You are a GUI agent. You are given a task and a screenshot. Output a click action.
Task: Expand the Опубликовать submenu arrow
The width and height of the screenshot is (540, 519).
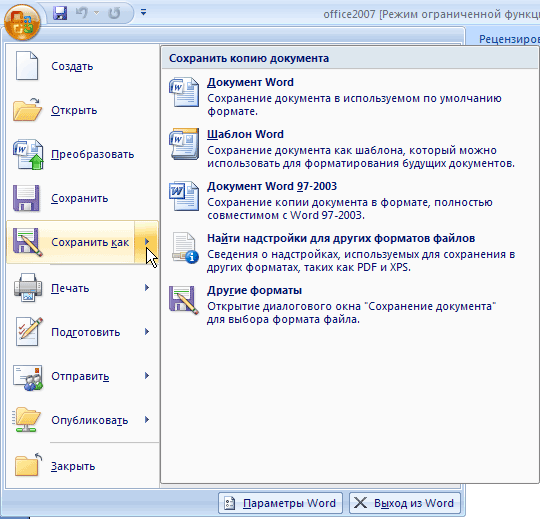pos(147,420)
